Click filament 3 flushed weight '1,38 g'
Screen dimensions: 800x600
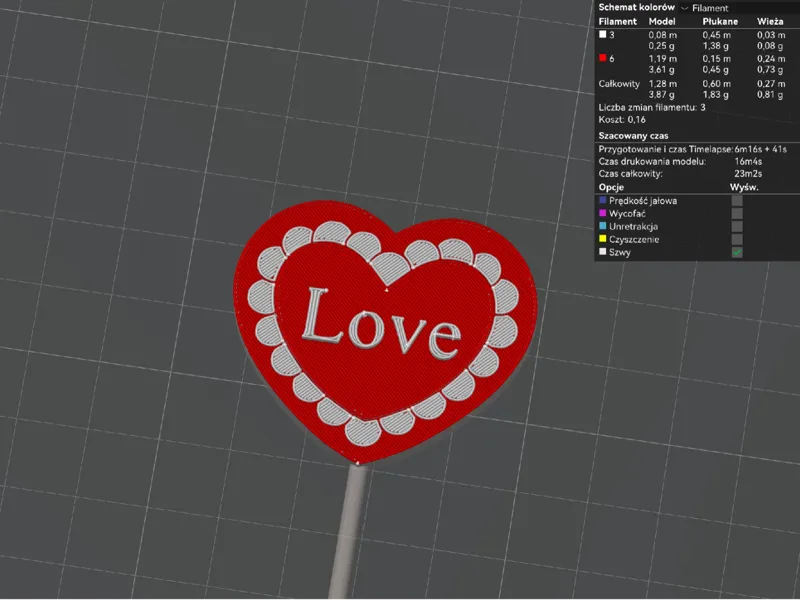pyautogui.click(x=715, y=46)
